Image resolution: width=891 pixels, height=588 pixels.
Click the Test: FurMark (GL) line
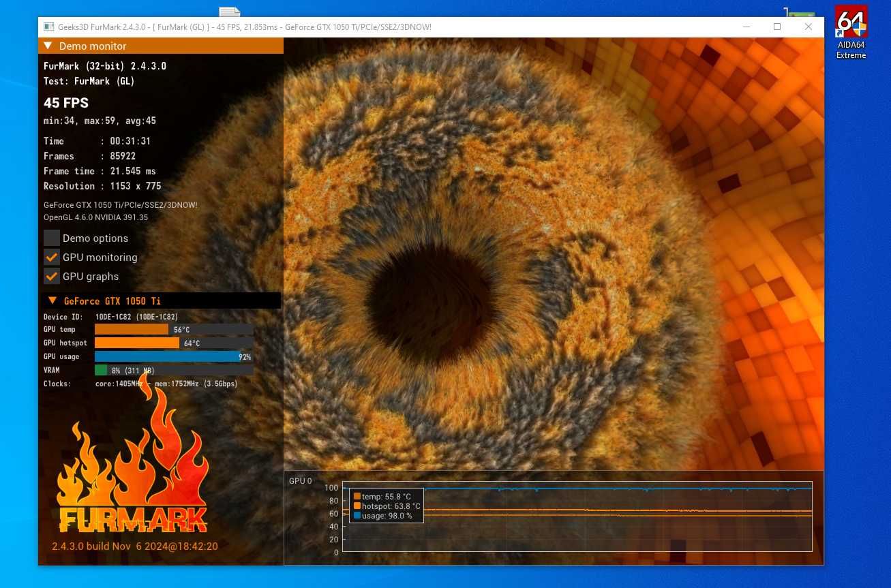point(89,81)
